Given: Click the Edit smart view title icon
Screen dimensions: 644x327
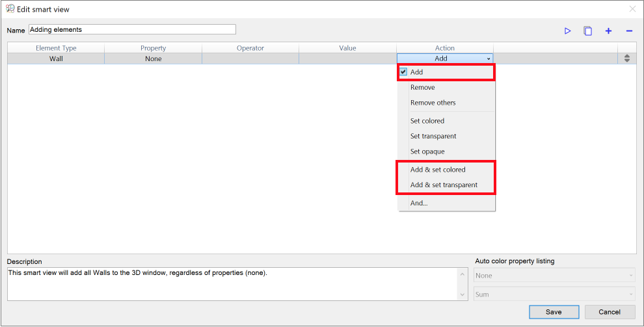Looking at the screenshot, I should (x=10, y=8).
